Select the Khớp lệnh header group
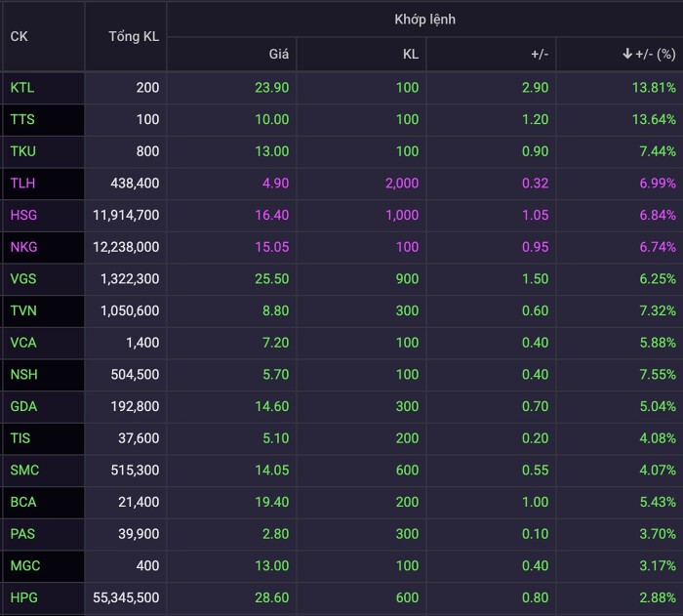683x616 pixels. [424, 20]
